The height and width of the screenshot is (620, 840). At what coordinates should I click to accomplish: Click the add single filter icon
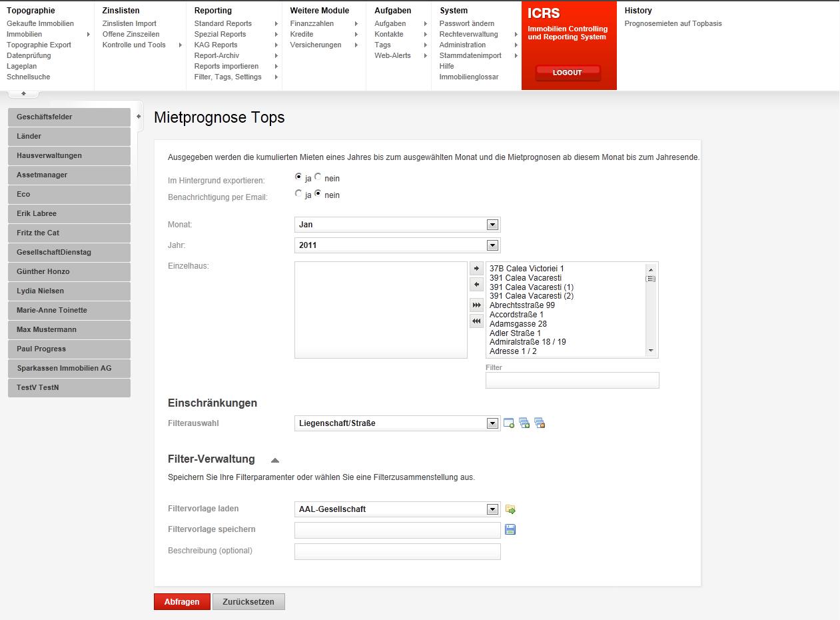coord(509,423)
